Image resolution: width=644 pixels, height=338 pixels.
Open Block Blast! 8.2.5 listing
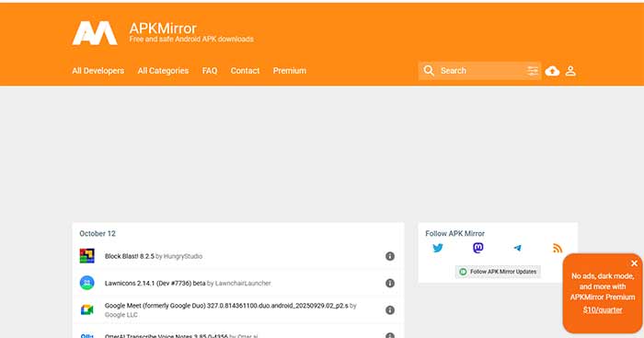click(130, 256)
